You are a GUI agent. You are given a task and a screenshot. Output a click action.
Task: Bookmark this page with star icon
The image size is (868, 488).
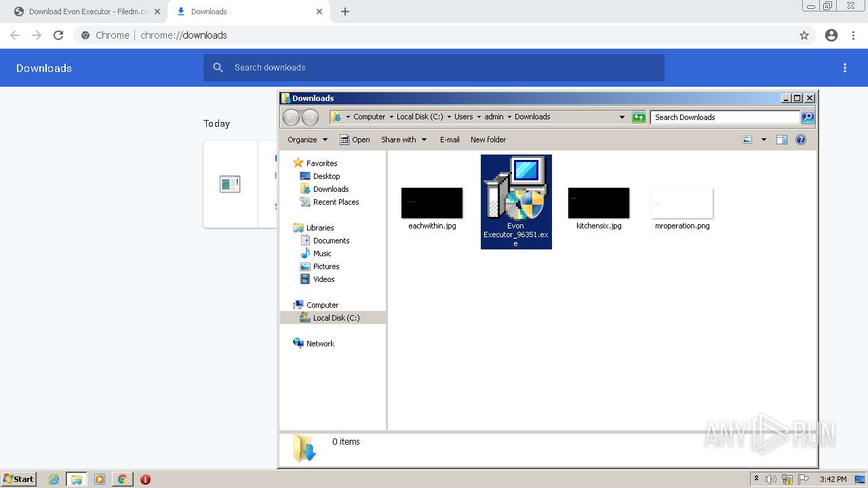click(804, 35)
